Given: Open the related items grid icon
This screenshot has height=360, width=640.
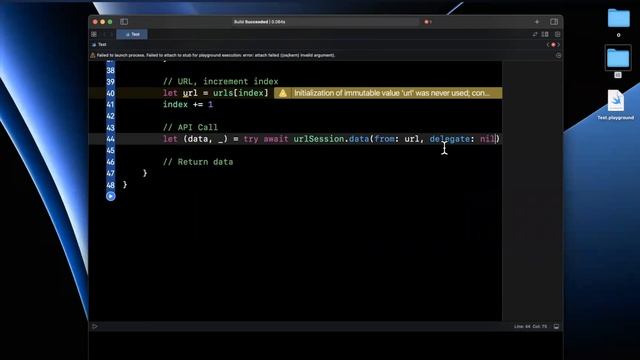Looking at the screenshot, I should [94, 34].
